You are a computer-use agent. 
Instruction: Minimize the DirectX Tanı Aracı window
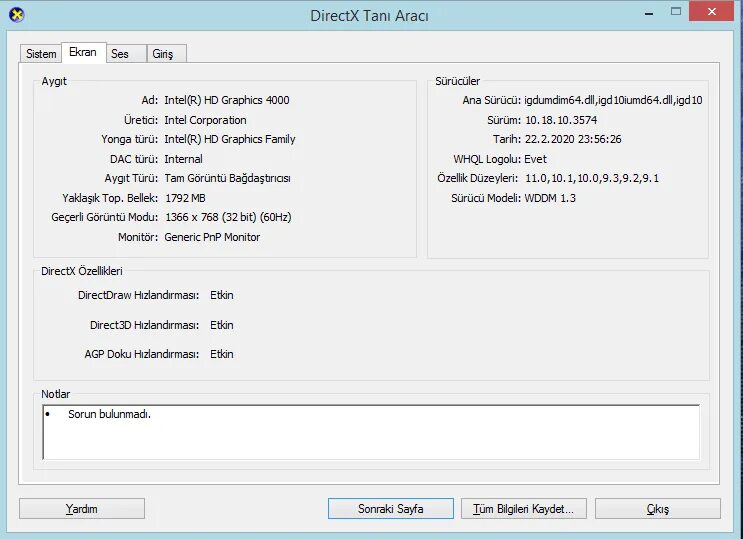pyautogui.click(x=649, y=13)
